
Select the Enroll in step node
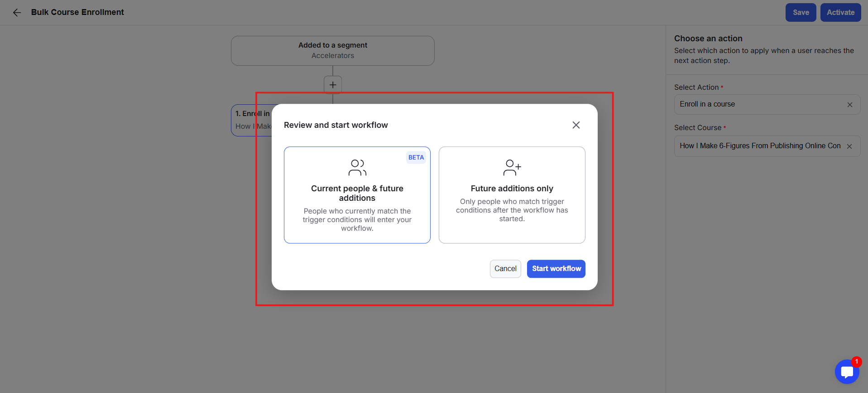[252, 120]
